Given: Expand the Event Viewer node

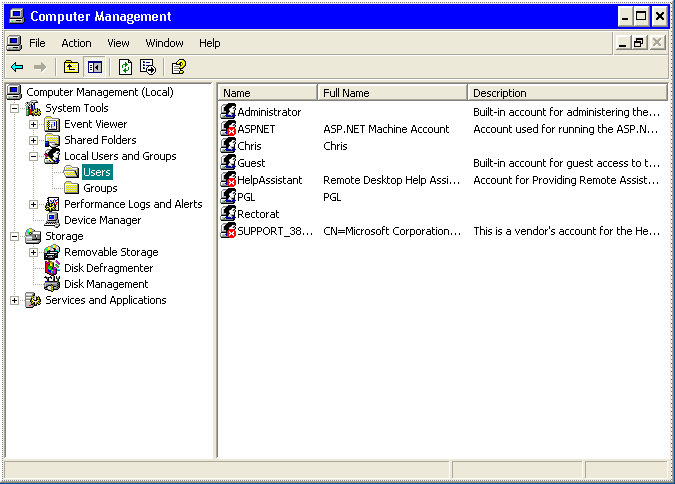Looking at the screenshot, I should (x=34, y=124).
